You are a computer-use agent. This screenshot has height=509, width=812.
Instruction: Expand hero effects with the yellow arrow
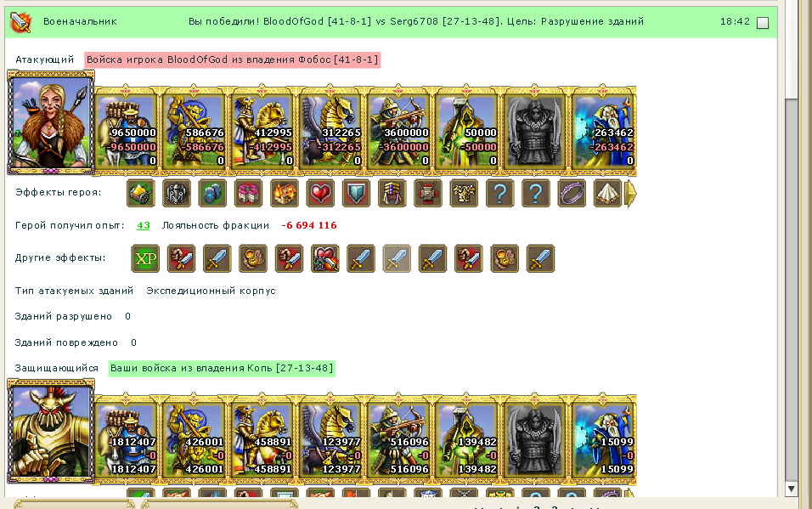[631, 194]
